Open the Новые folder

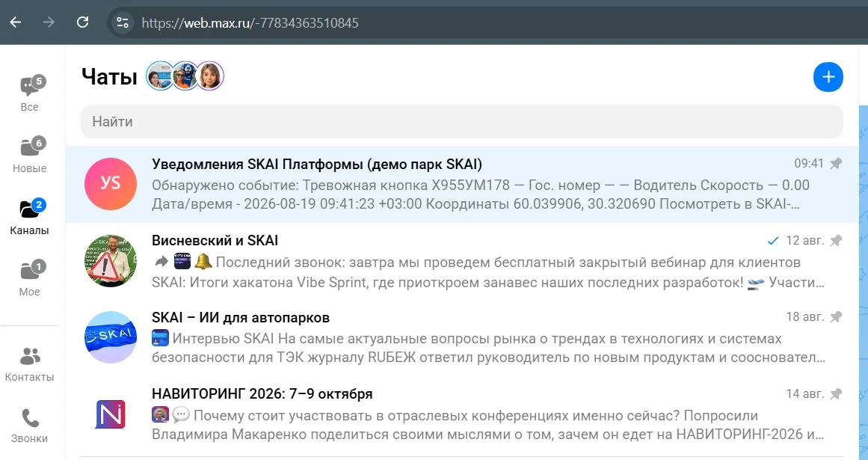click(x=29, y=155)
